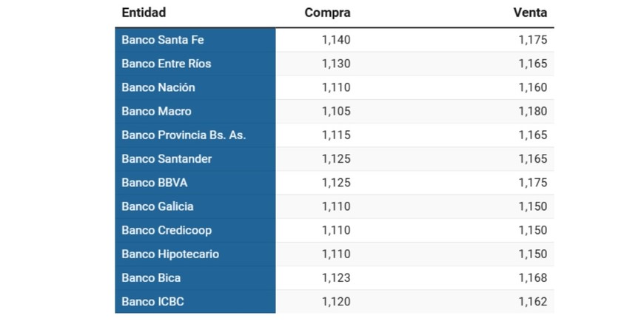Click Banco ICBC venta value 1,162
This screenshot has height=324, width=644.
[533, 302]
